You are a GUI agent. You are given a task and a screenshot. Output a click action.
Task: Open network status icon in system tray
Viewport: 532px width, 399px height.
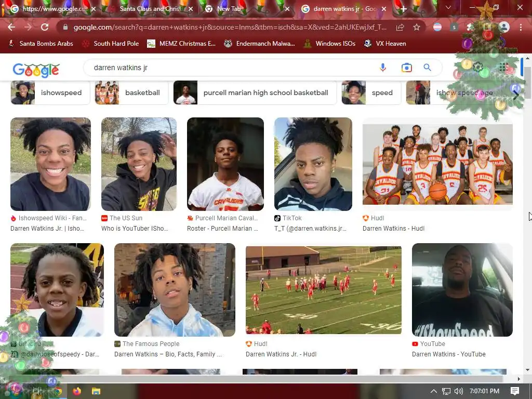tap(446, 391)
